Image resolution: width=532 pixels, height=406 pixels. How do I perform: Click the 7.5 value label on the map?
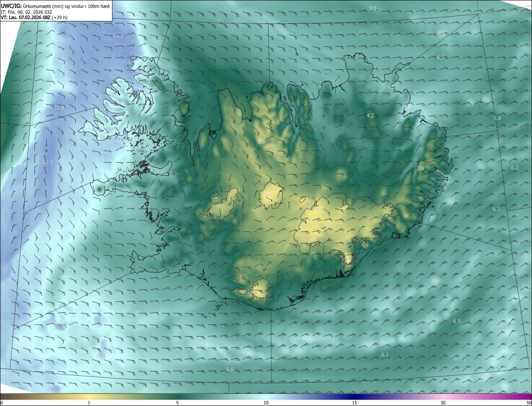point(373,9)
